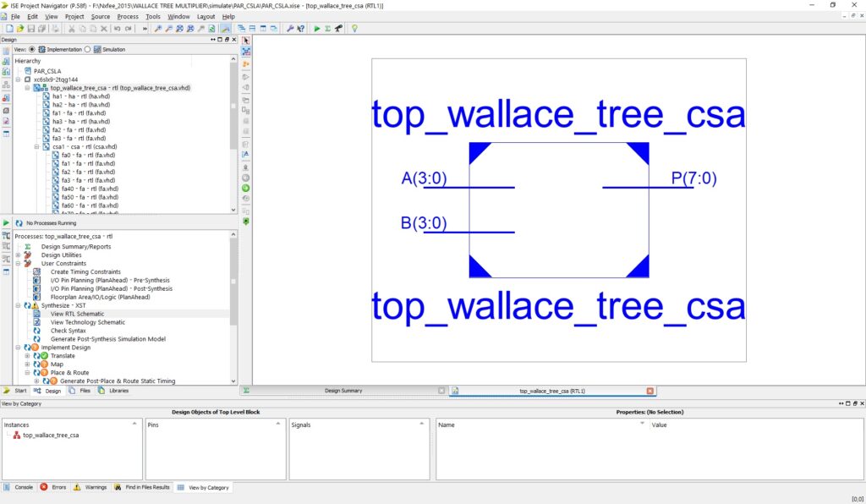Expand the Translate process item

pyautogui.click(x=26, y=356)
